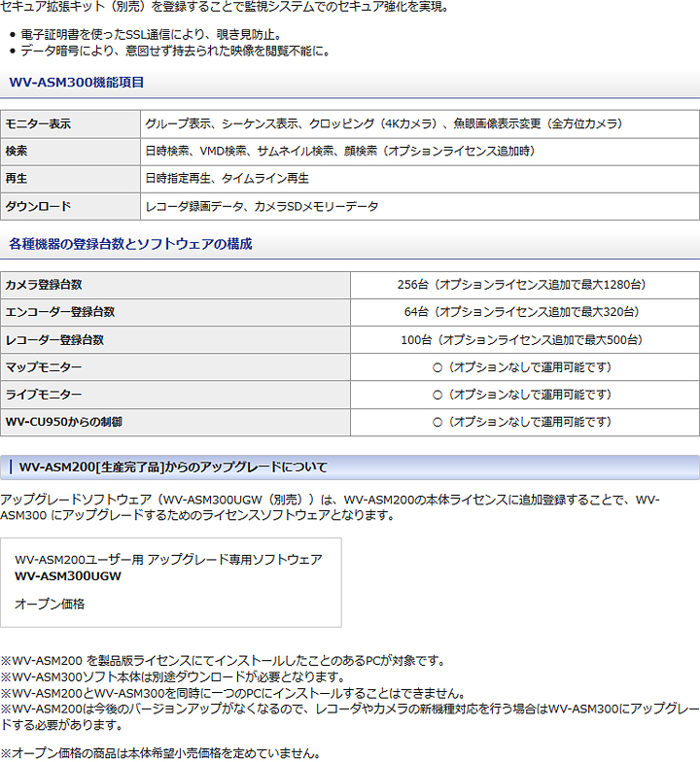Click the '各種機器の登録台数とソフトウェアの構成' heading
The height and width of the screenshot is (762, 700).
click(130, 243)
